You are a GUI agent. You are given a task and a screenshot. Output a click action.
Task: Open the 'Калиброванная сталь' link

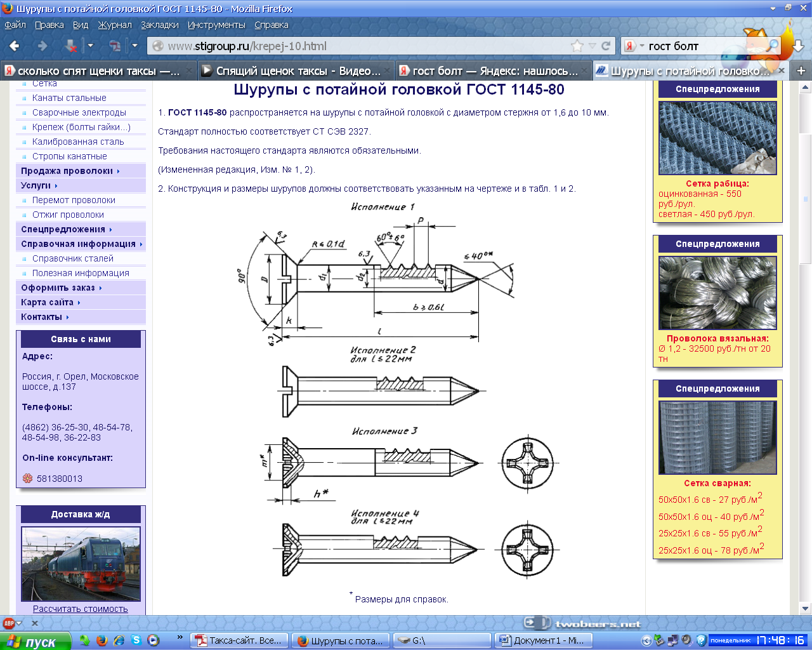[78, 142]
